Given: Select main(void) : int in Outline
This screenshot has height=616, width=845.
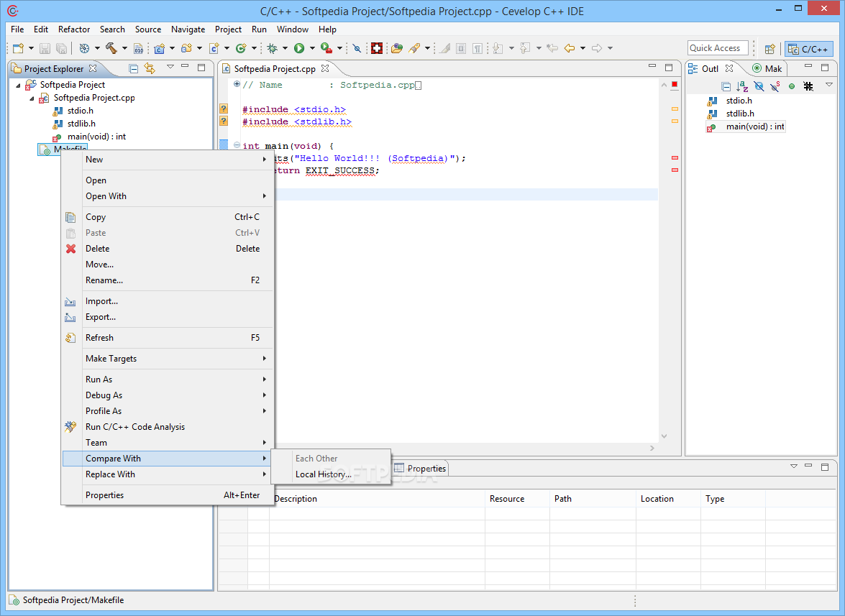Looking at the screenshot, I should pos(754,127).
